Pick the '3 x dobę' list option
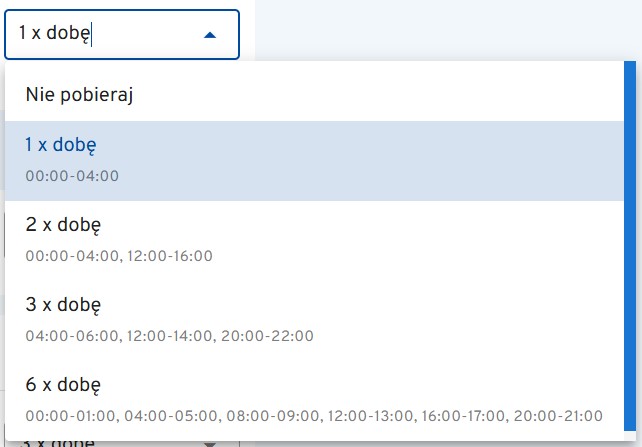This screenshot has width=642, height=447. (x=63, y=304)
